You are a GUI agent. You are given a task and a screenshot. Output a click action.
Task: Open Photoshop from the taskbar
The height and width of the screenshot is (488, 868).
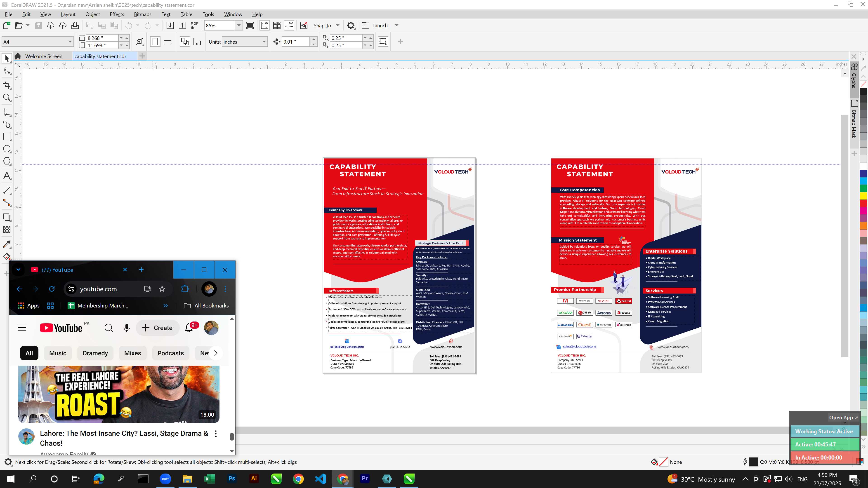pos(231,479)
